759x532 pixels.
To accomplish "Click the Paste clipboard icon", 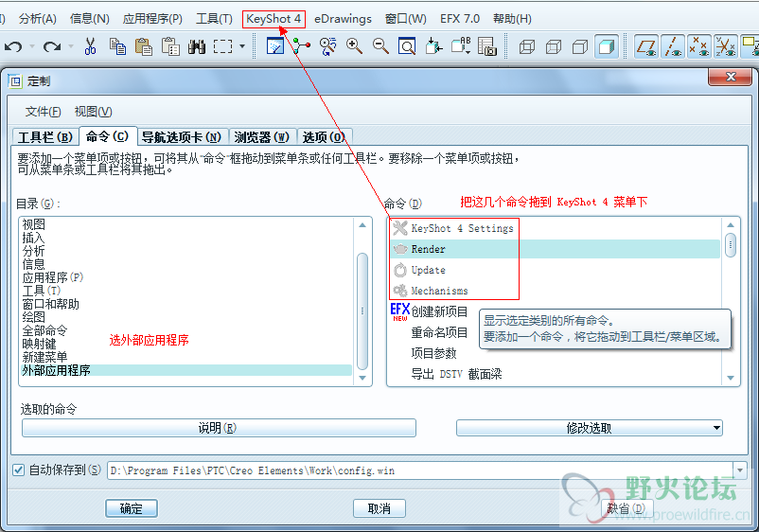I will 143,46.
